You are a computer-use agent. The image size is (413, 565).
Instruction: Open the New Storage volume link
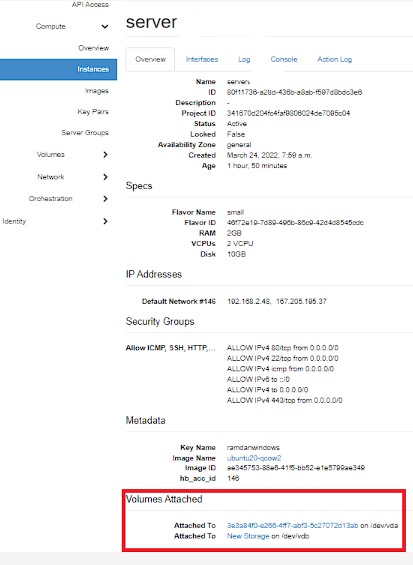[x=248, y=536]
